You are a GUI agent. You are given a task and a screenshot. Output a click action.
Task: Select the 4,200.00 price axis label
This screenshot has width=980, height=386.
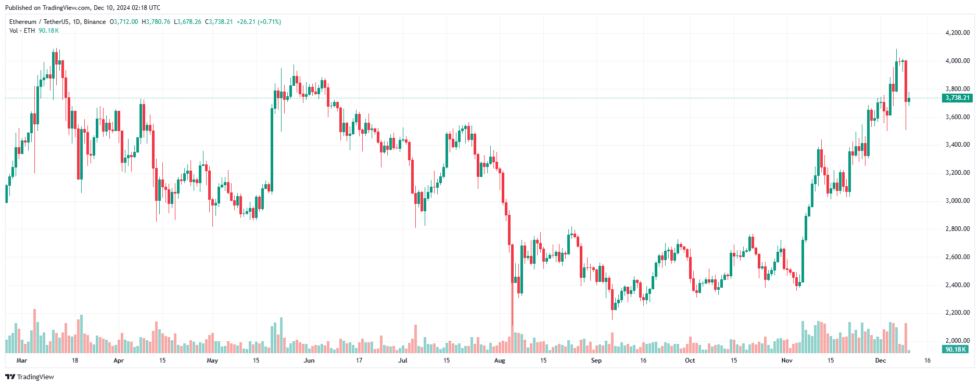tap(958, 33)
